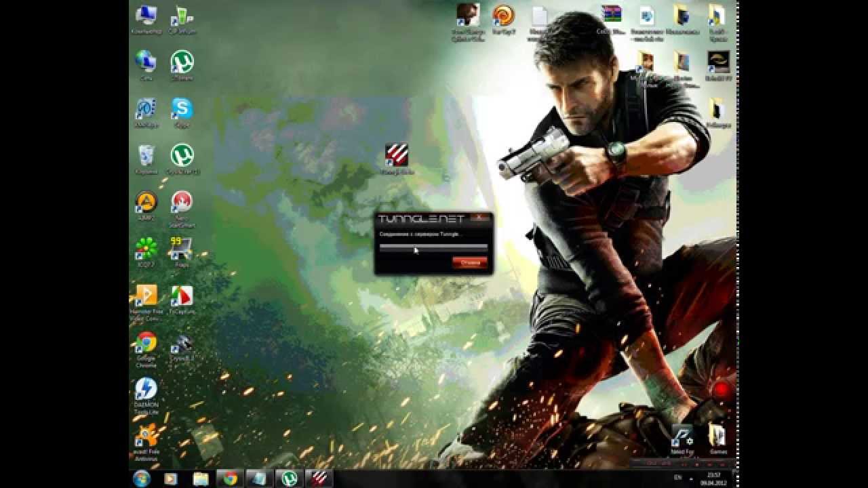Open the Recycle Bin icon
The width and height of the screenshot is (868, 488).
(146, 159)
